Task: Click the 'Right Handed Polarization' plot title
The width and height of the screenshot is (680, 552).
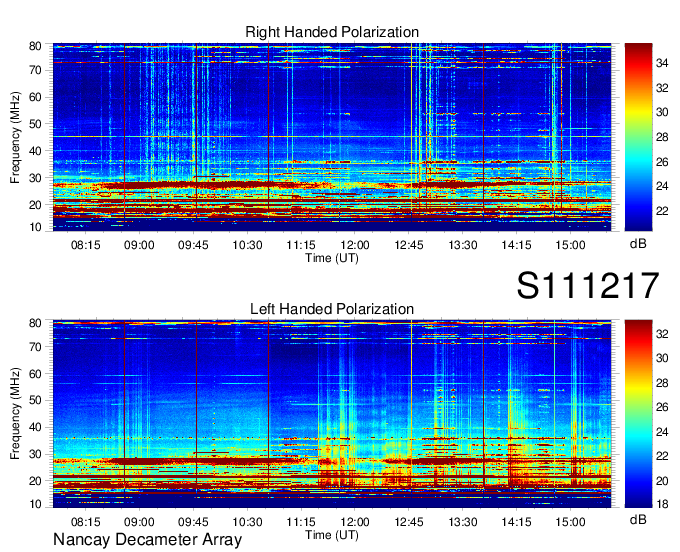Action: click(332, 32)
